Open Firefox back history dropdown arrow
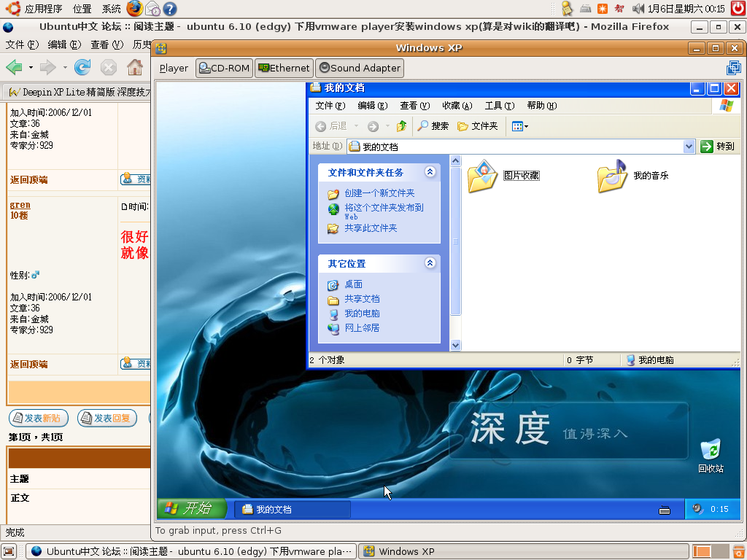 point(31,67)
